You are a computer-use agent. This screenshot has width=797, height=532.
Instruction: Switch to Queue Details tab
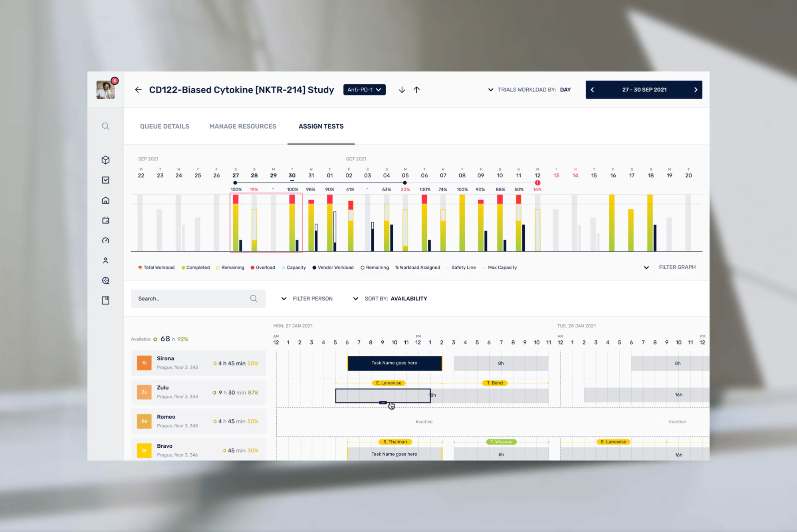[x=165, y=126]
